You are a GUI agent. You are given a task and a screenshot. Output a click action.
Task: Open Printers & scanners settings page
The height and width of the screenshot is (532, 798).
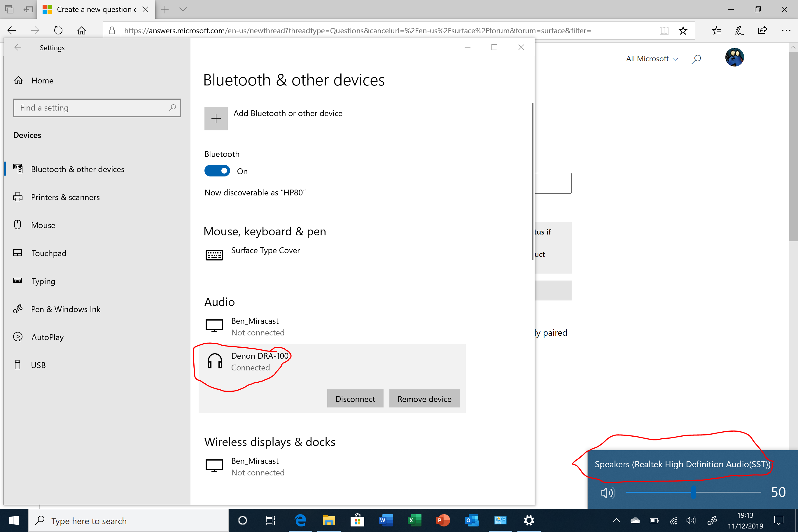[65, 197]
